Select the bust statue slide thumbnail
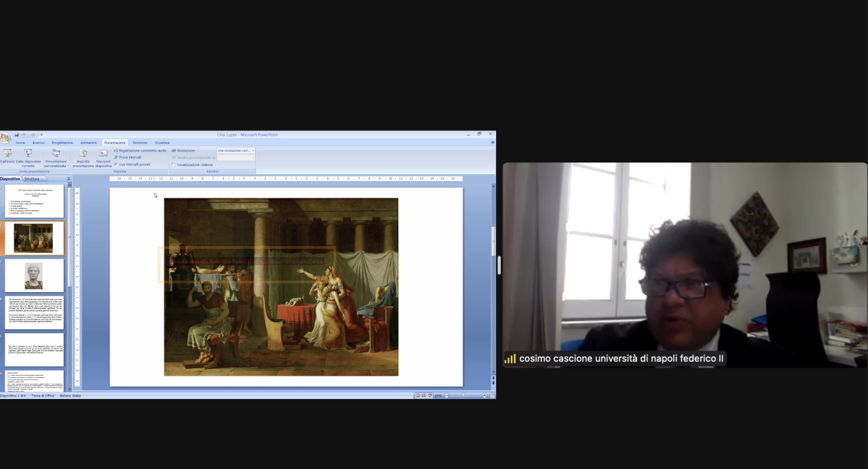The height and width of the screenshot is (469, 868). point(34,275)
